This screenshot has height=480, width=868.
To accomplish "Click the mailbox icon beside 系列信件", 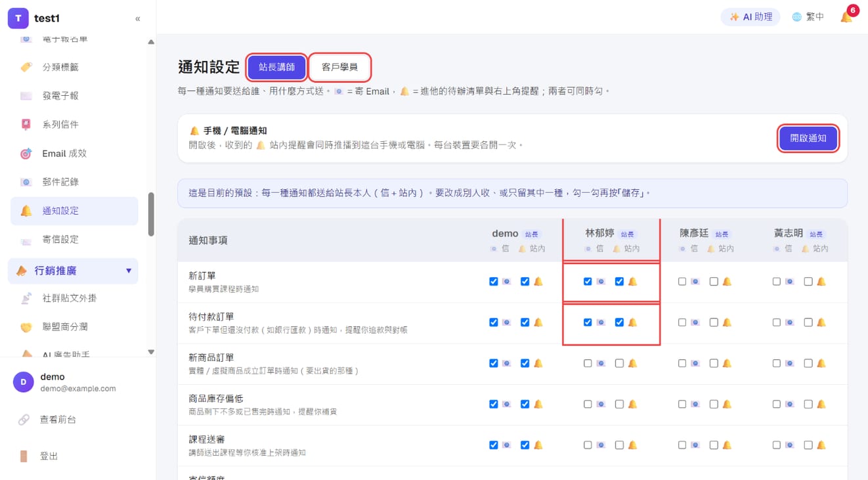I will (x=26, y=125).
